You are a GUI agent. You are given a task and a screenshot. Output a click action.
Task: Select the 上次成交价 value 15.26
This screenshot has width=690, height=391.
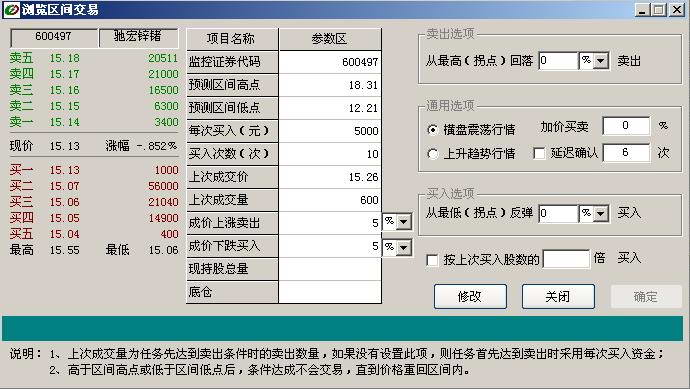click(330, 177)
